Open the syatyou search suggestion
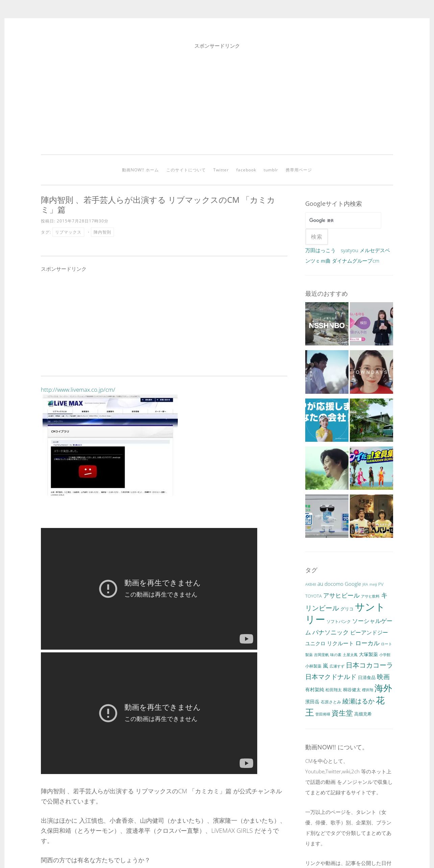This screenshot has width=434, height=868. 349,250
